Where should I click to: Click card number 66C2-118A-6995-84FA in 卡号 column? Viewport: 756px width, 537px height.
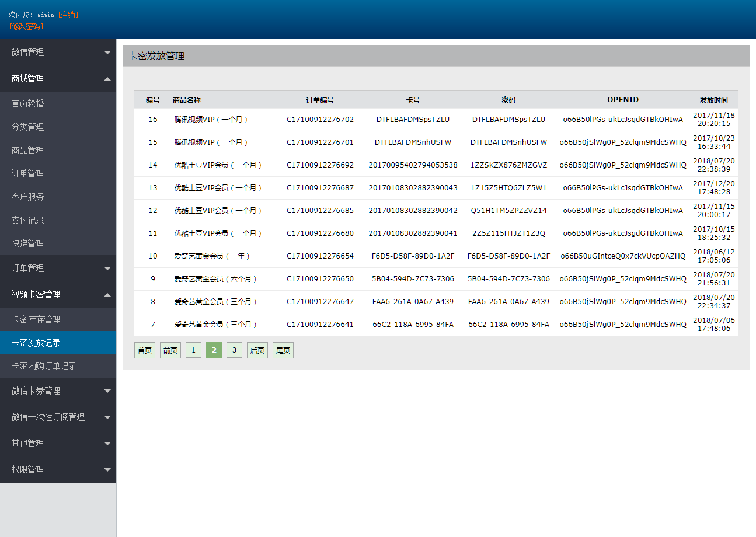pyautogui.click(x=413, y=325)
